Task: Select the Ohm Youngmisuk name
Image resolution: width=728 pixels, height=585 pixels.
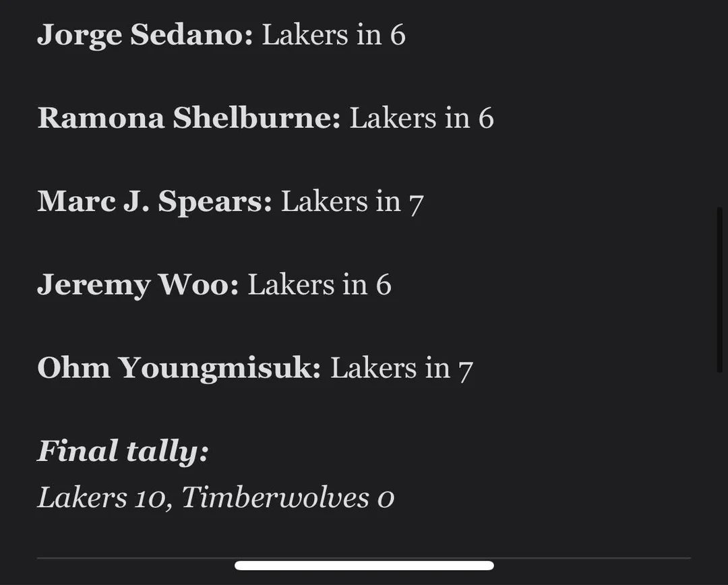Action: coord(179,369)
